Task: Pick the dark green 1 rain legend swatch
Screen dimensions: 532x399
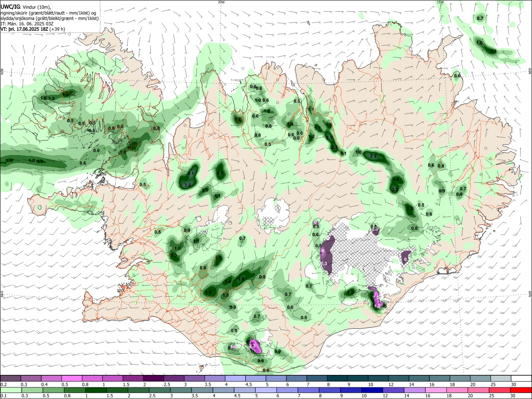Action: pos(95,390)
